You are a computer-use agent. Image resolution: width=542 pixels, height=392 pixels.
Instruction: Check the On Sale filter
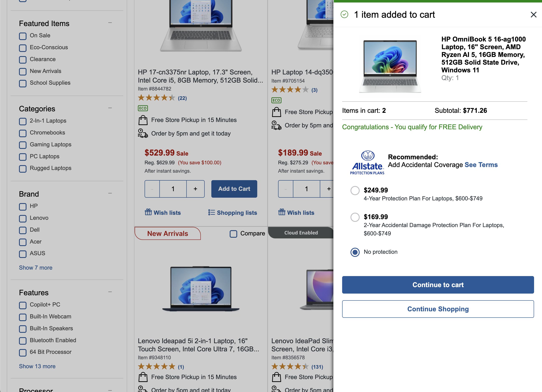click(23, 36)
